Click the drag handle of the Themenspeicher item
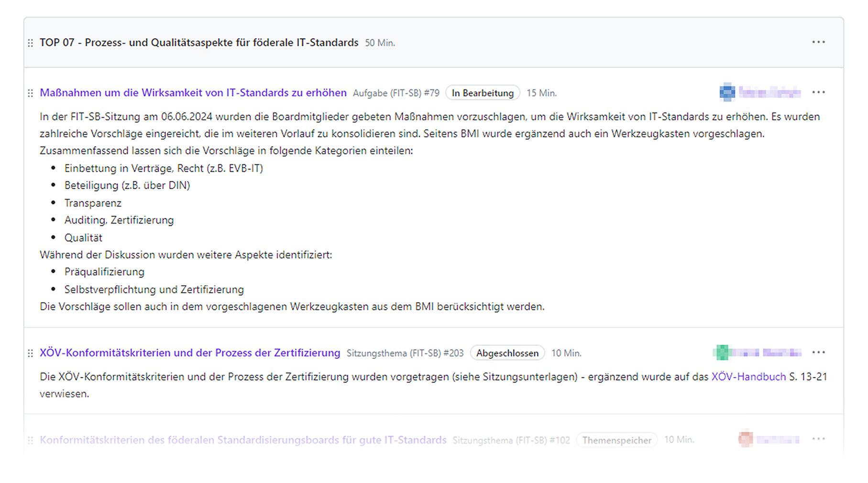This screenshot has height=483, width=868. (31, 440)
